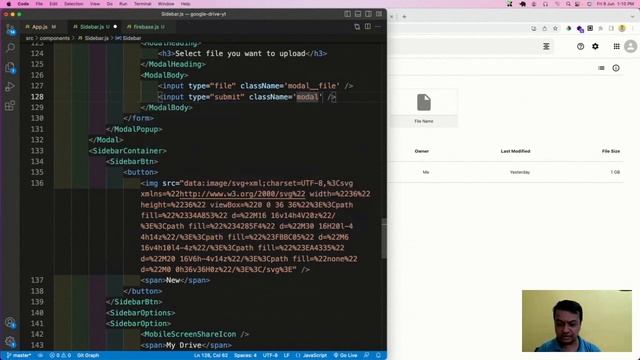640x360 pixels.
Task: Click line number 136 in gutter
Action: pos(37,183)
